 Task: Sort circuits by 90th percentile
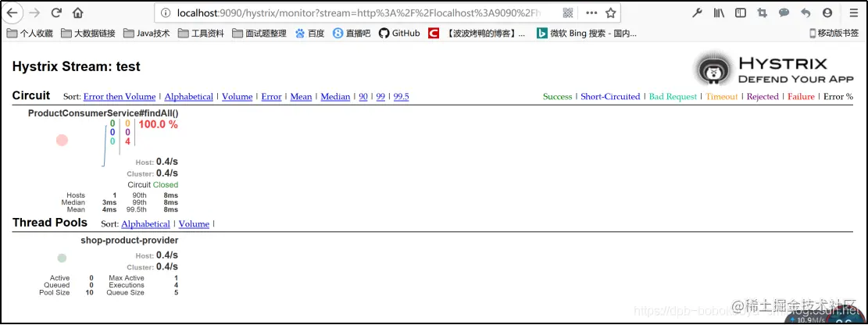tap(363, 97)
